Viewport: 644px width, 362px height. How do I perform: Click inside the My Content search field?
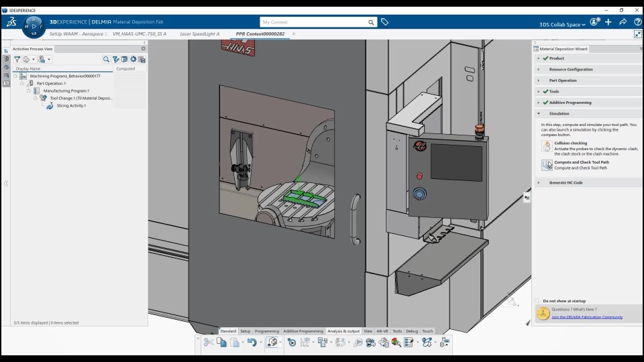(314, 22)
